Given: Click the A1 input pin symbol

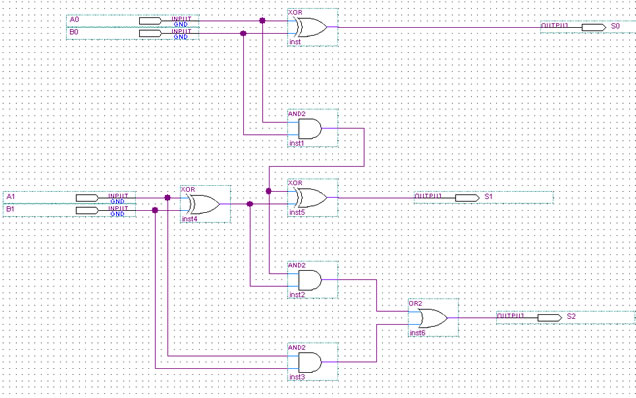Looking at the screenshot, I should point(87,198).
